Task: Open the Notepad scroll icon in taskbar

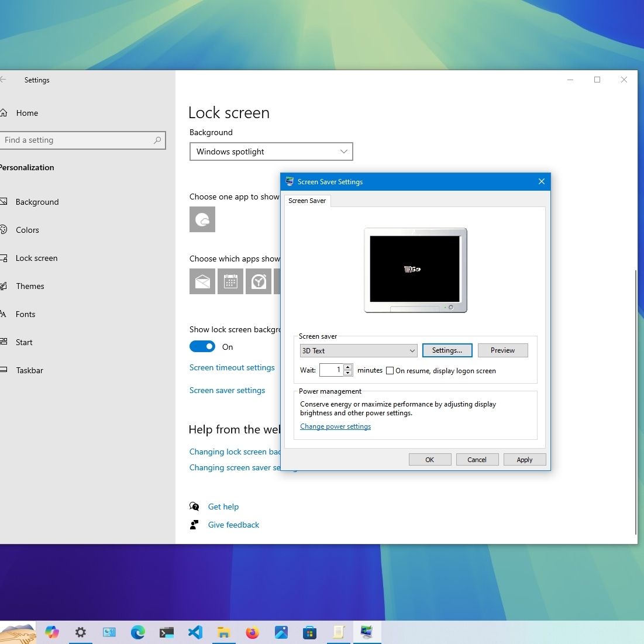Action: point(338,632)
